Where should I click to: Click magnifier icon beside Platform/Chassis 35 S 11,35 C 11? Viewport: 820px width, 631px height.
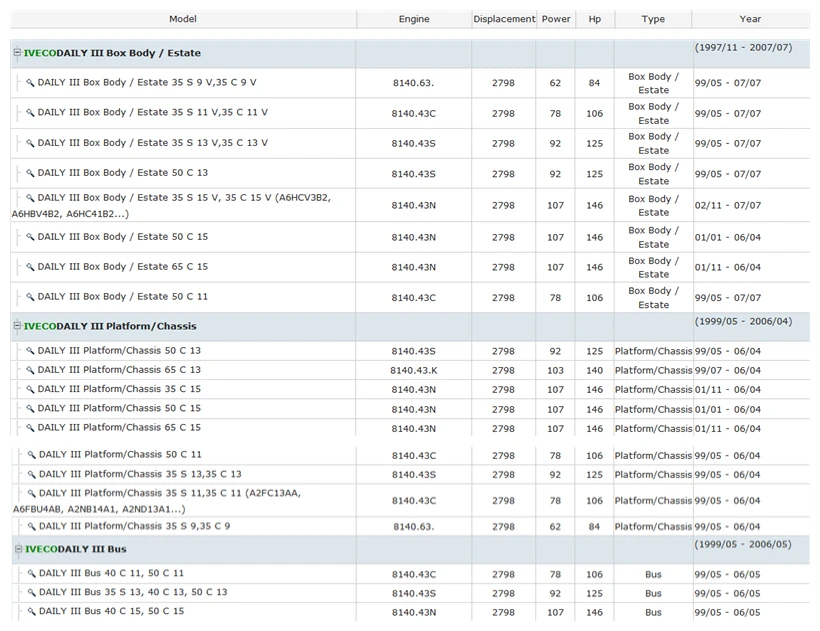point(32,493)
